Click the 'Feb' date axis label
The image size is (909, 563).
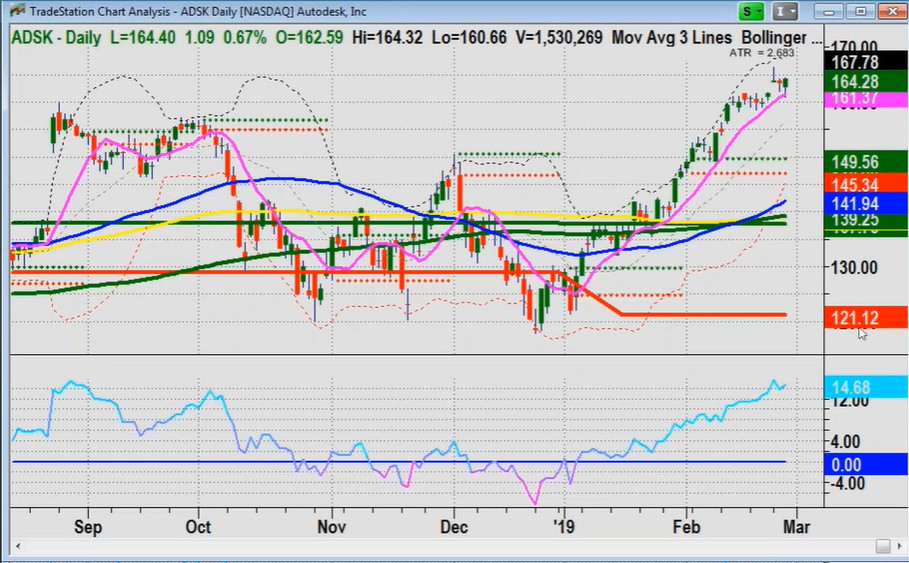[686, 526]
